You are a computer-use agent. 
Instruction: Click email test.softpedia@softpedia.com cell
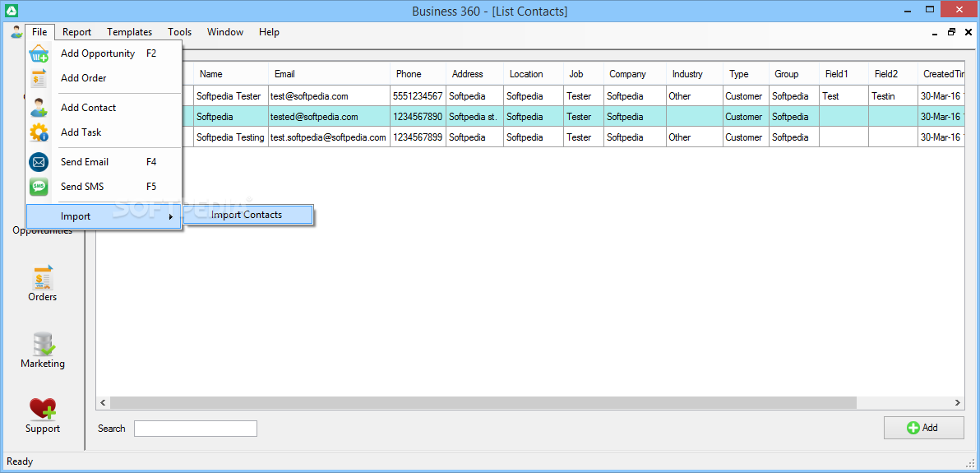pyautogui.click(x=330, y=137)
